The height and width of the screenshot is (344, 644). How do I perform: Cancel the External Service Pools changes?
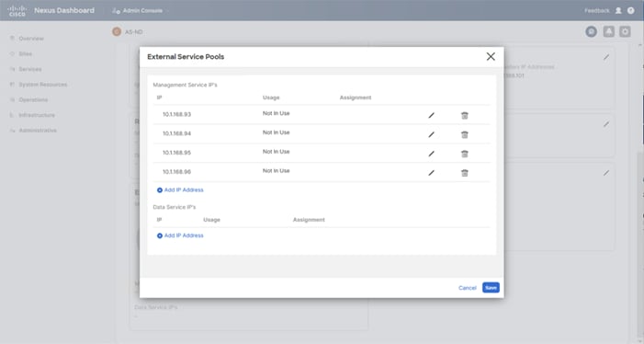pyautogui.click(x=468, y=288)
